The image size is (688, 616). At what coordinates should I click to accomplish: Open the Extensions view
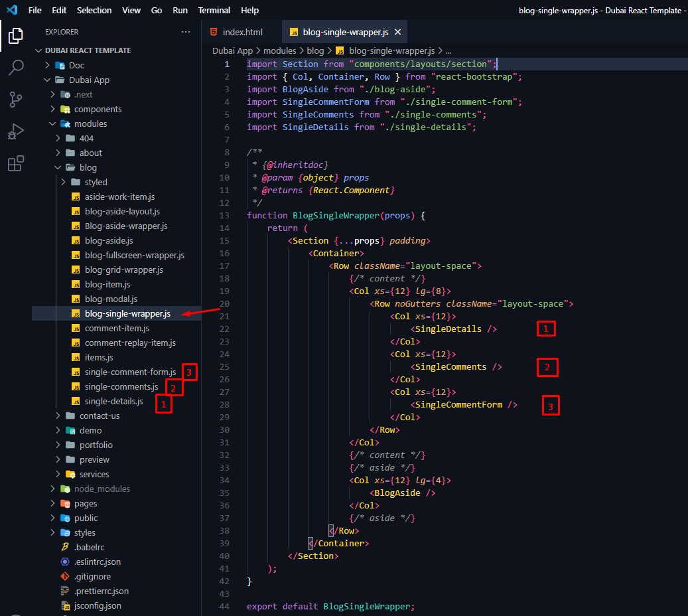pos(16,164)
